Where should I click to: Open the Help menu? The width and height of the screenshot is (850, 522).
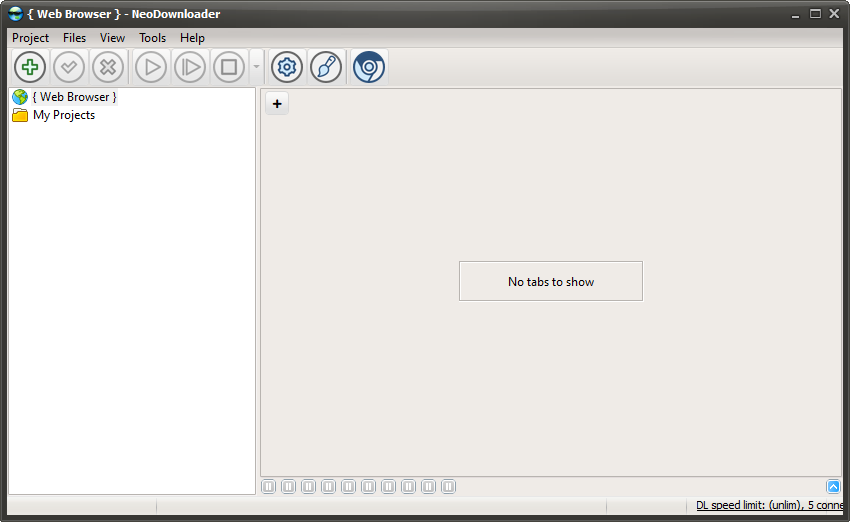tap(192, 38)
